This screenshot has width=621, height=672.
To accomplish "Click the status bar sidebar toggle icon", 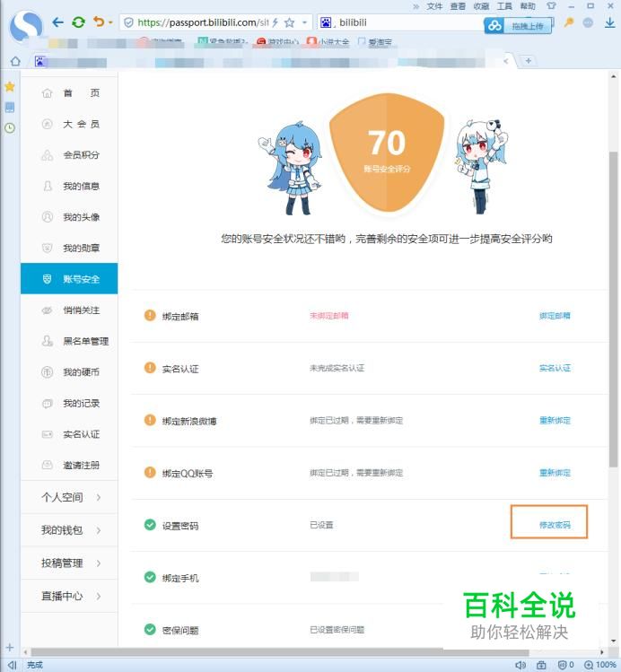I will (x=12, y=665).
